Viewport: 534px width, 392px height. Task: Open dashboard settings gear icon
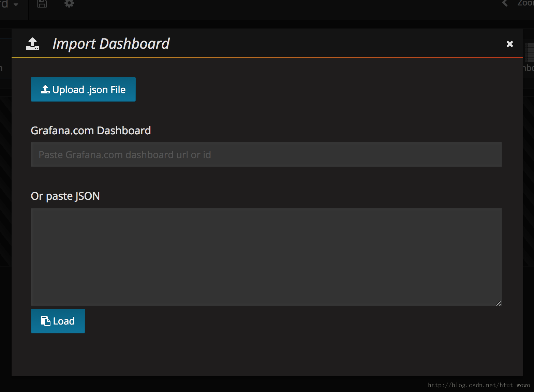tap(69, 3)
